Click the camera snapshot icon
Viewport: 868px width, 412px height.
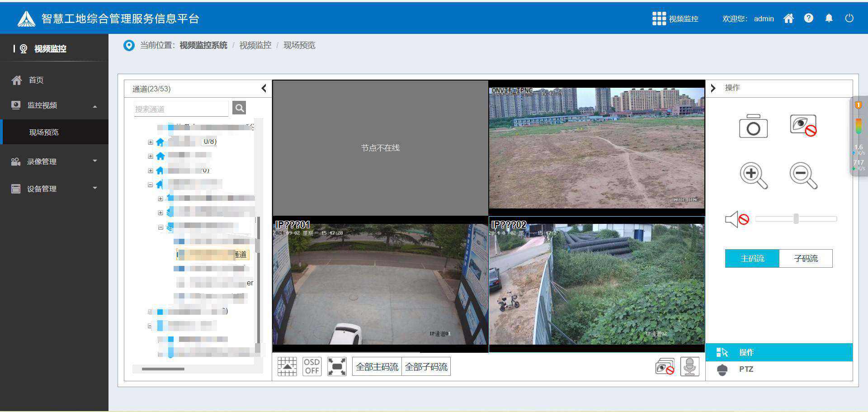(753, 126)
